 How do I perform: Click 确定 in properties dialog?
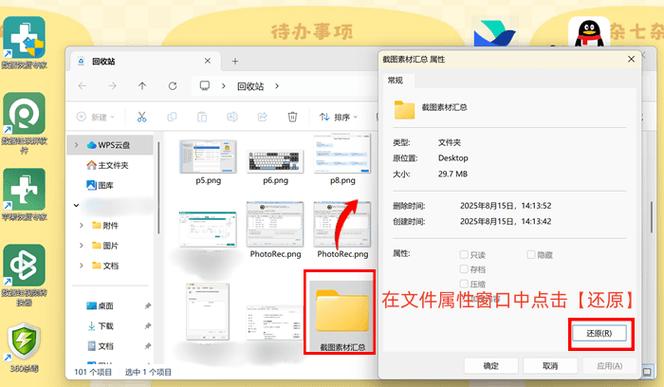(491, 366)
